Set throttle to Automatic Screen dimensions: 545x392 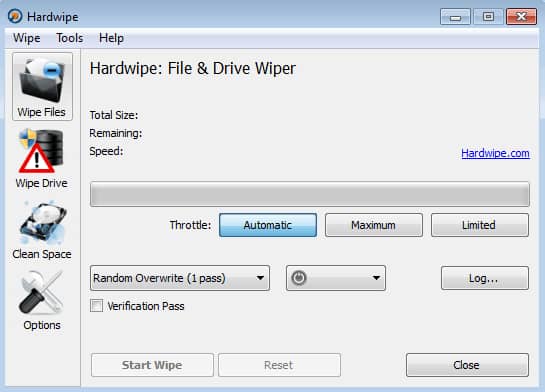pos(268,225)
